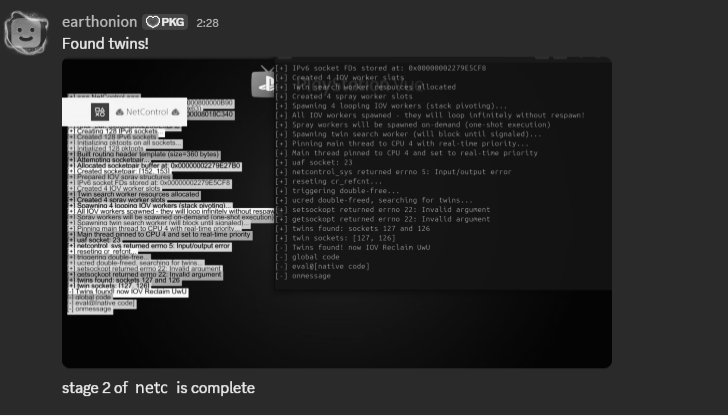The height and width of the screenshot is (416, 728).
Task: Click the "setsockopt returned errno 22" terminal line
Action: (383, 209)
